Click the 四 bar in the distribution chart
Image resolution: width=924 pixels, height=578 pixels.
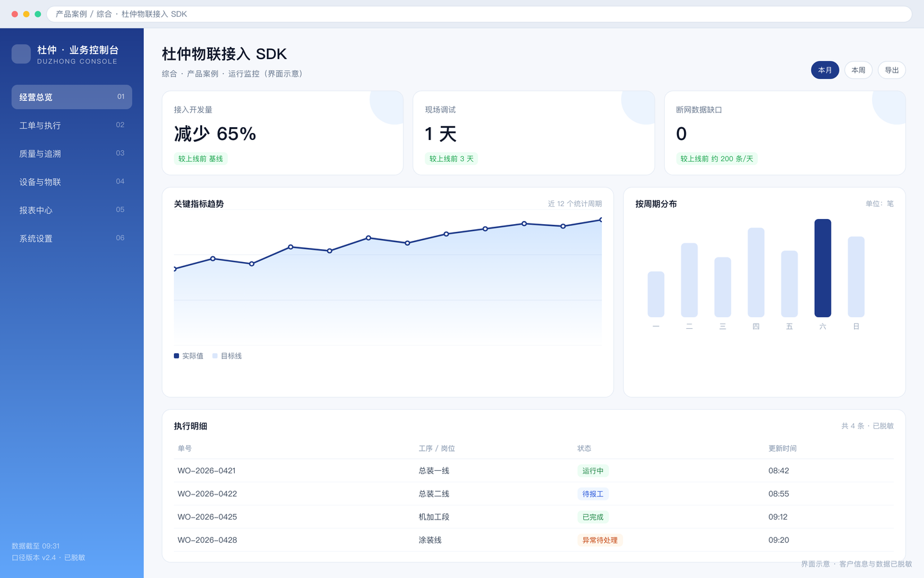coord(756,272)
